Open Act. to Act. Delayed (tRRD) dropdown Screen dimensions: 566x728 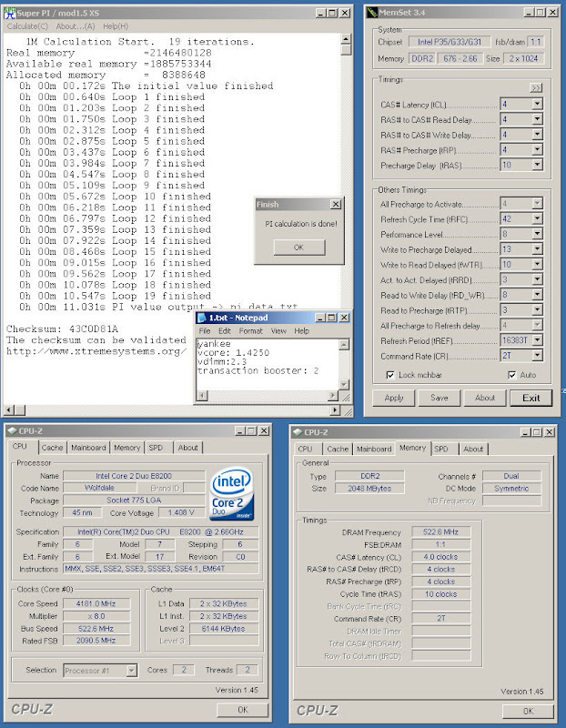coord(537,279)
